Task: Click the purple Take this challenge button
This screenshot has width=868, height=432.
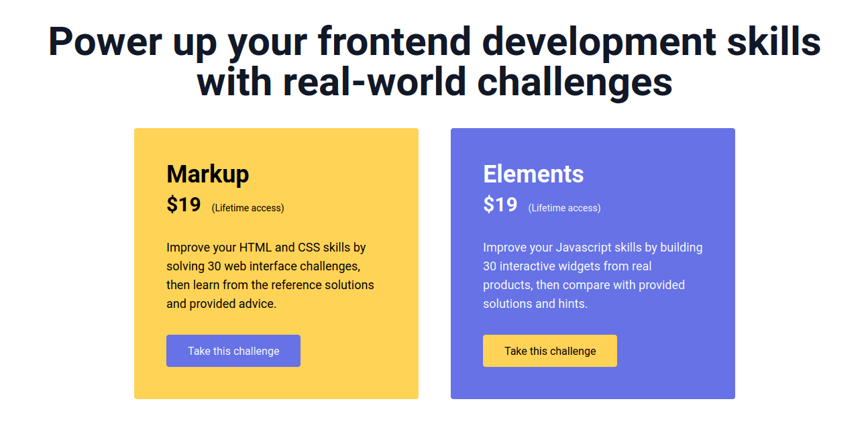Action: [x=233, y=351]
